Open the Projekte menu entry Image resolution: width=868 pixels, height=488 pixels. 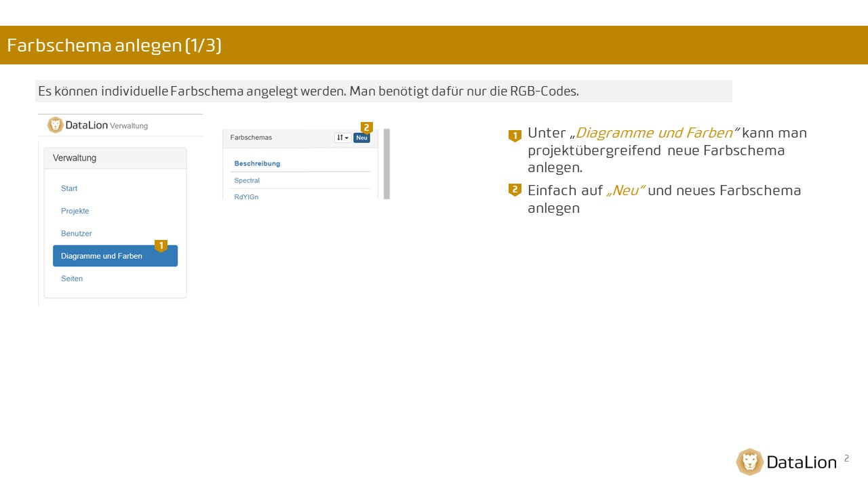(75, 211)
